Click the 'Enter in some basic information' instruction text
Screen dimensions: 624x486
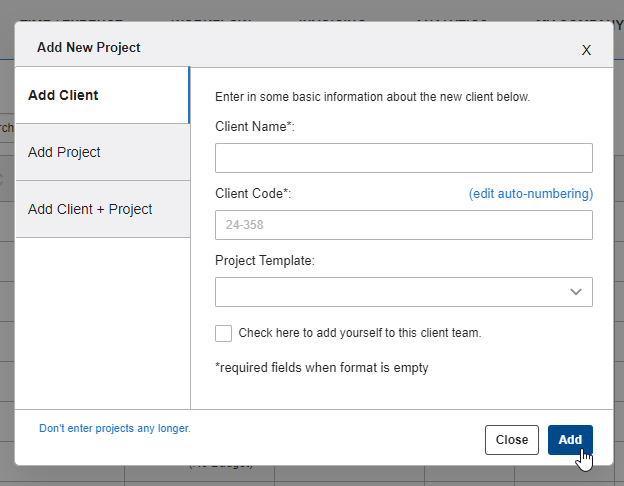point(372,98)
